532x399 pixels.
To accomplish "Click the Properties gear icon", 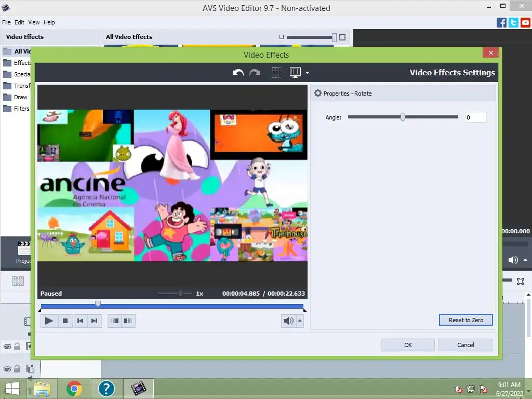I will click(x=317, y=93).
